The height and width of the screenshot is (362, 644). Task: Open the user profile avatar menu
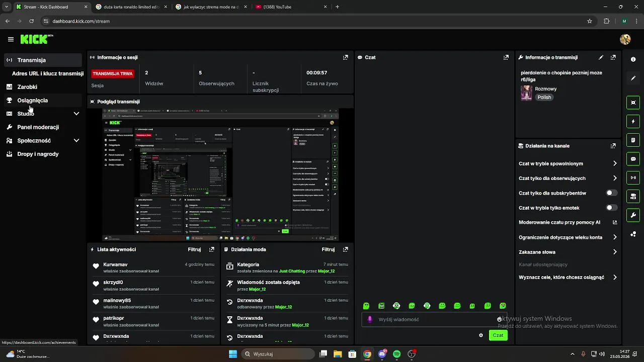(x=625, y=39)
